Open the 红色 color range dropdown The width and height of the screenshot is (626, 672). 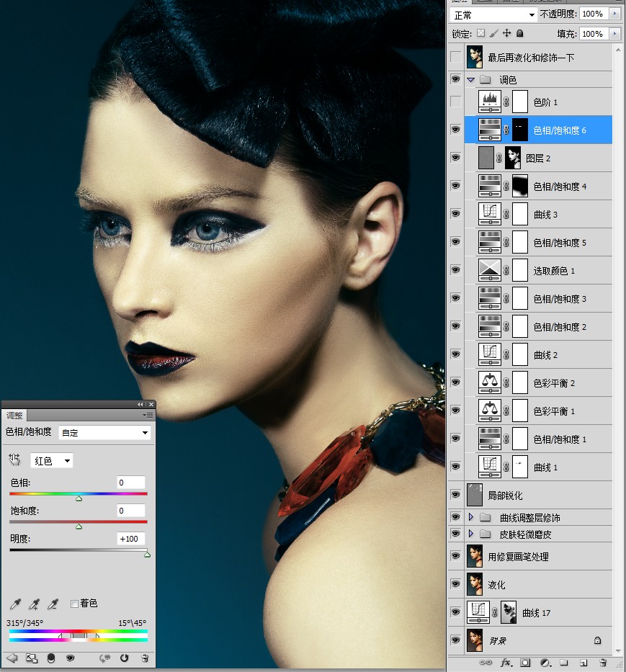tap(52, 461)
